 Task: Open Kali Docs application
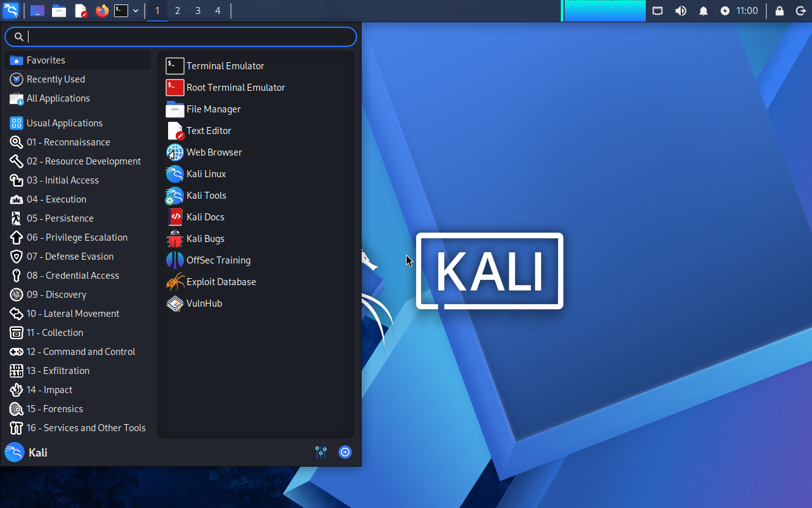204,217
